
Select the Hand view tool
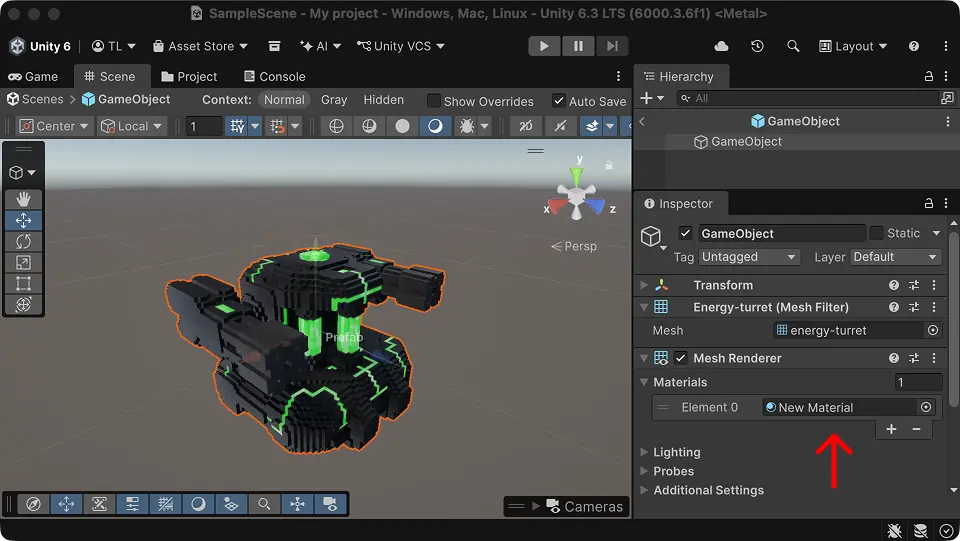[24, 199]
